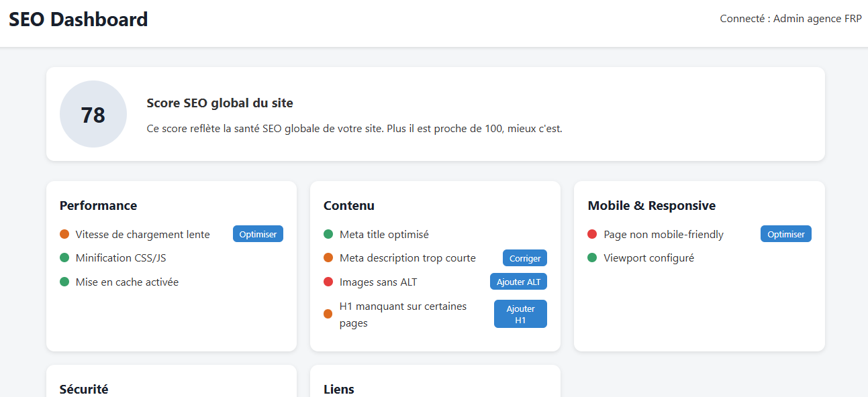The height and width of the screenshot is (397, 868).
Task: Click the global SEO score 78 badge
Action: (93, 114)
